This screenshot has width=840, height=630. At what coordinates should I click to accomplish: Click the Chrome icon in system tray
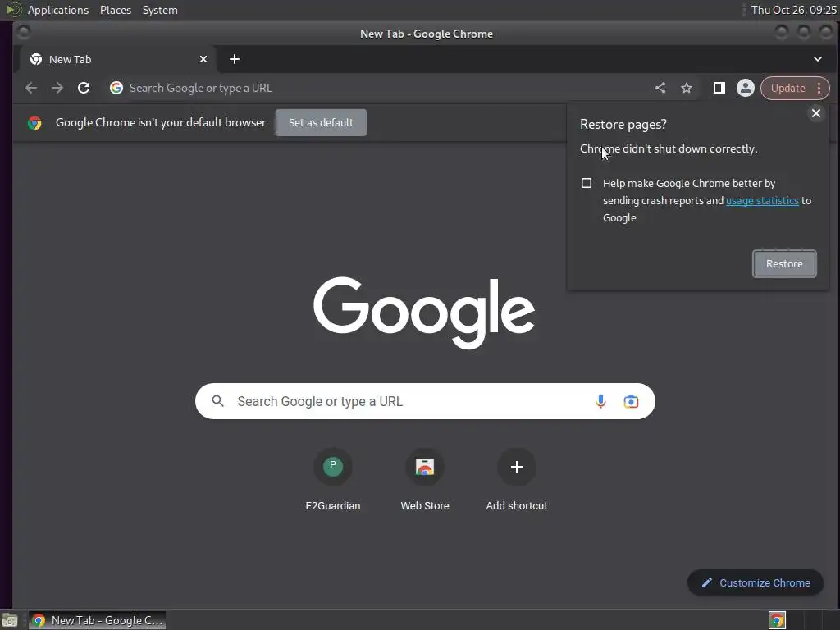click(777, 620)
